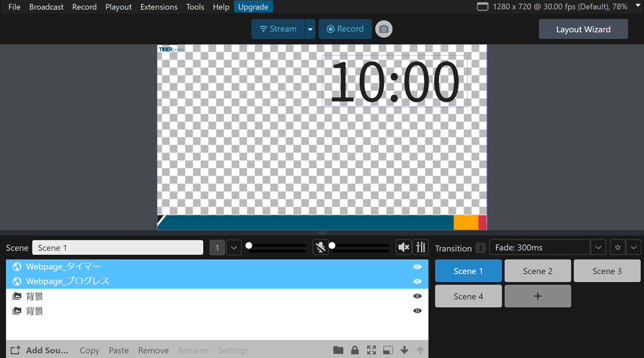Click the muted speaker icon
The height and width of the screenshot is (358, 644).
[404, 248]
